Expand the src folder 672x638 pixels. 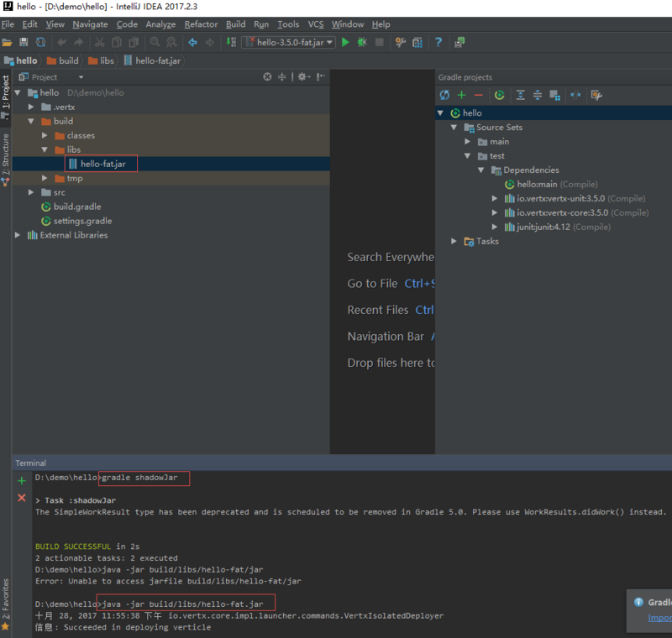[x=31, y=192]
